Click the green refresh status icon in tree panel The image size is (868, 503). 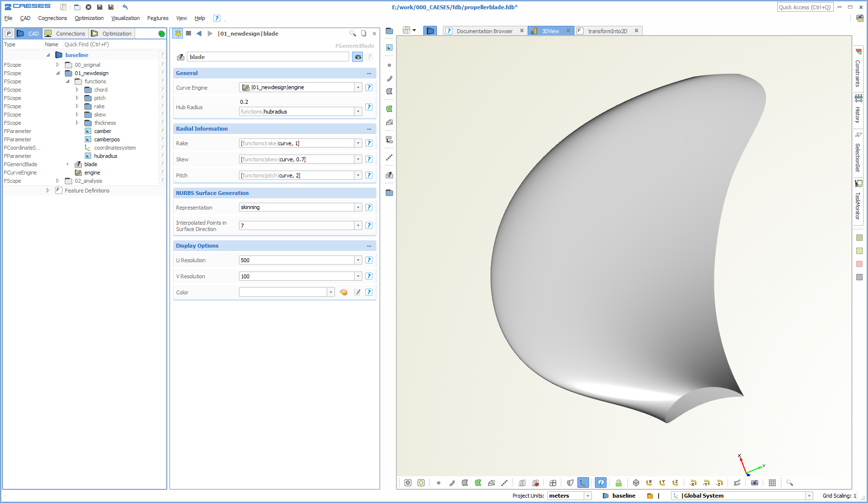[161, 34]
